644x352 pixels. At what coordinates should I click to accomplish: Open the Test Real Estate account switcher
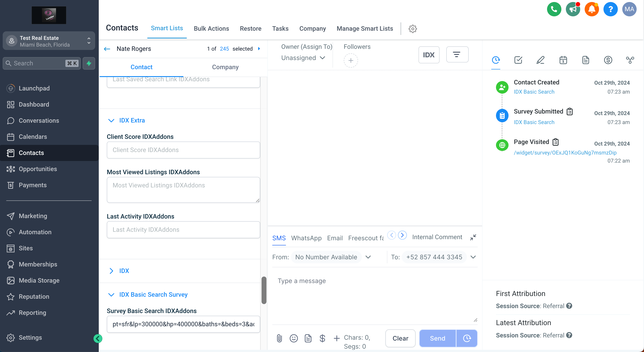point(49,41)
